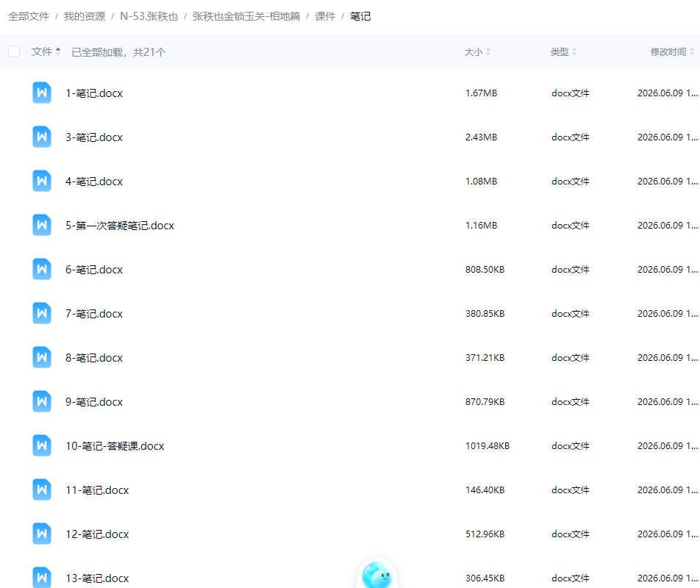Open file 13-笔记.docx
700x588 pixels.
pos(97,578)
